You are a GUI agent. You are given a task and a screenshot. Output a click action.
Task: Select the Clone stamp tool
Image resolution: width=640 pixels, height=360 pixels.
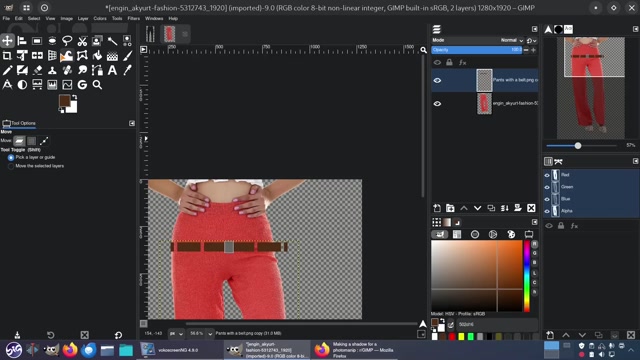click(x=52, y=70)
